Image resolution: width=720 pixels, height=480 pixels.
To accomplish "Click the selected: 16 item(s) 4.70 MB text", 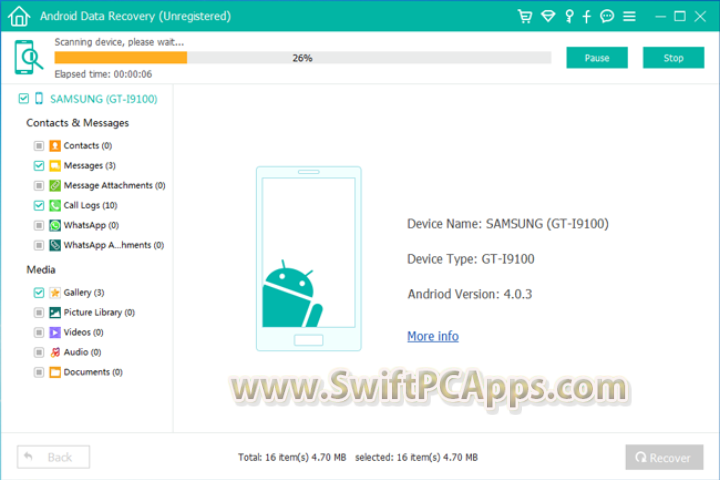I will [x=416, y=457].
